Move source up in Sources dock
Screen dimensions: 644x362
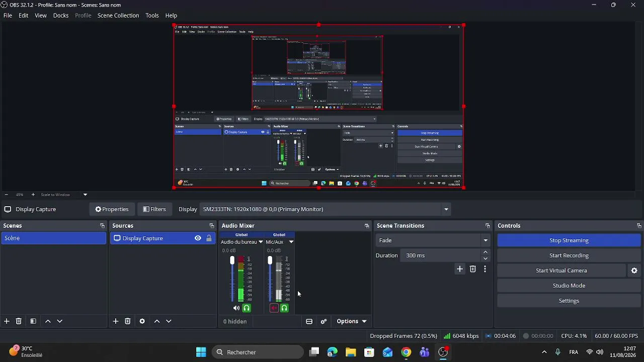click(157, 321)
